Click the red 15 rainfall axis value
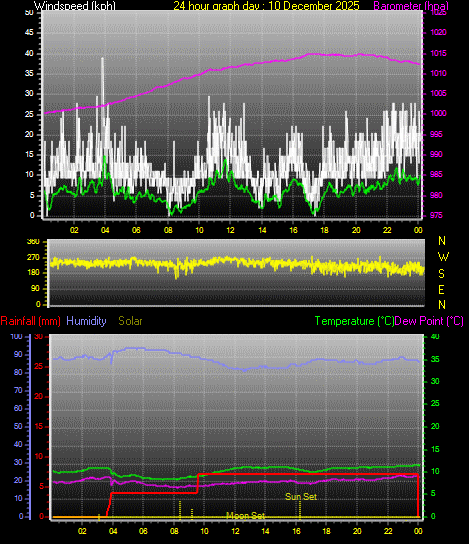Viewport: 469px width, 544px height. coord(39,426)
